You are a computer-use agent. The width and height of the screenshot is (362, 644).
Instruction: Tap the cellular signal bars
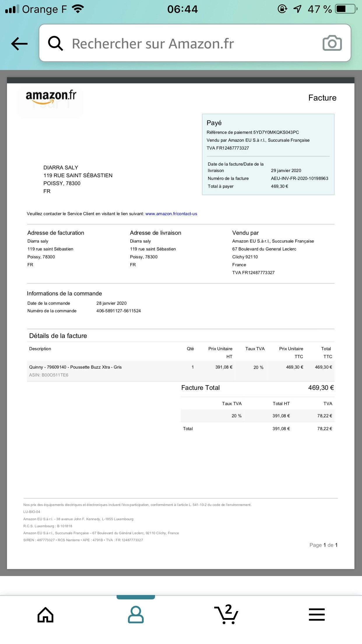(12, 9)
